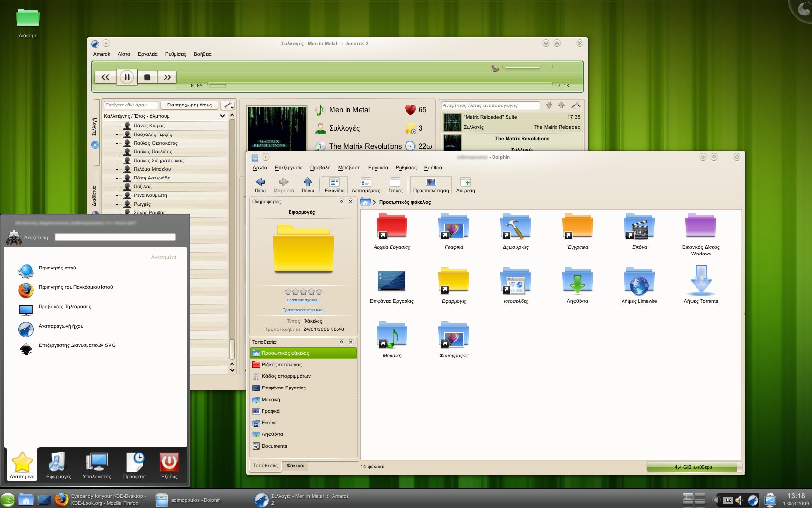Image resolution: width=812 pixels, height=508 pixels.
Task: Open the Λίστα menu in Amarok
Action: click(x=124, y=54)
